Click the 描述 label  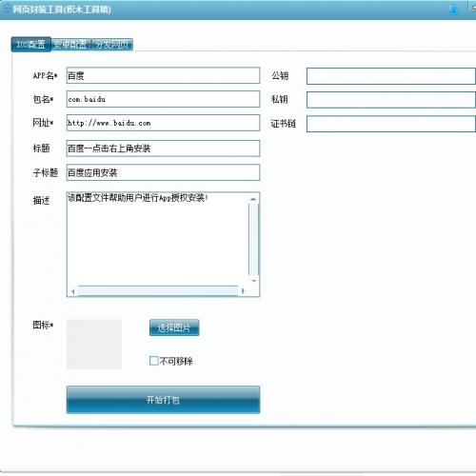coord(41,200)
